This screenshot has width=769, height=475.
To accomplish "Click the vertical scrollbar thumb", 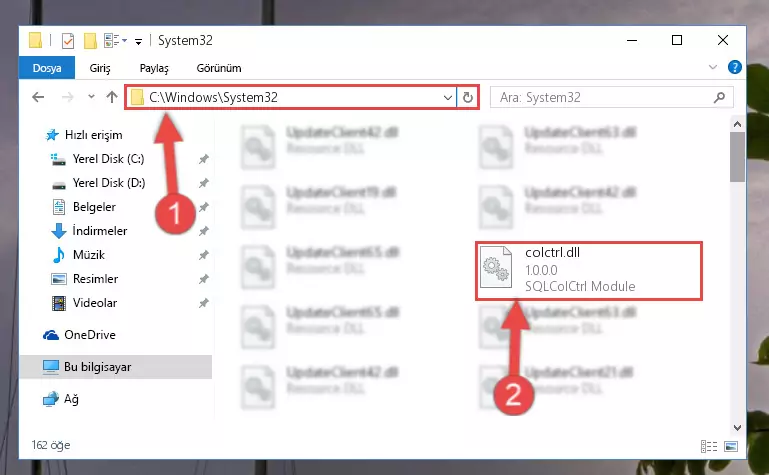I will (737, 157).
